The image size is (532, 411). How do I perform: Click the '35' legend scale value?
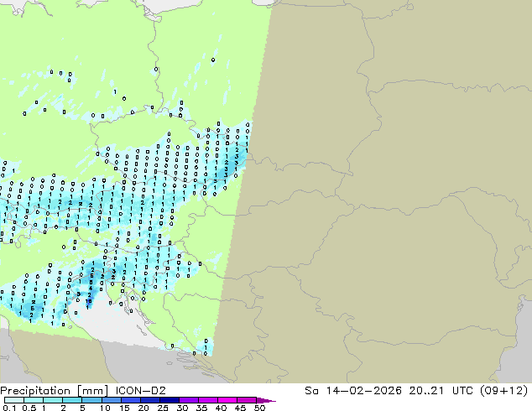pyautogui.click(x=201, y=408)
